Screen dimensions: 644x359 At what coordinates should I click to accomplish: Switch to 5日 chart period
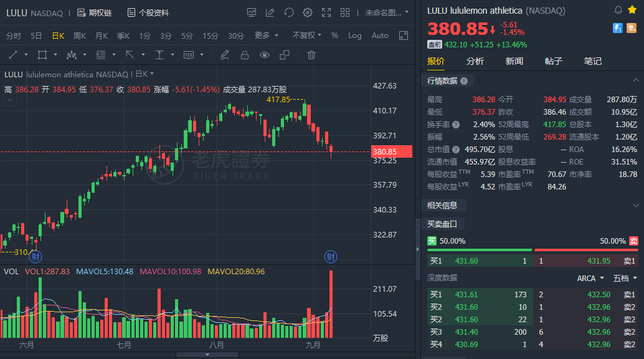[36, 36]
